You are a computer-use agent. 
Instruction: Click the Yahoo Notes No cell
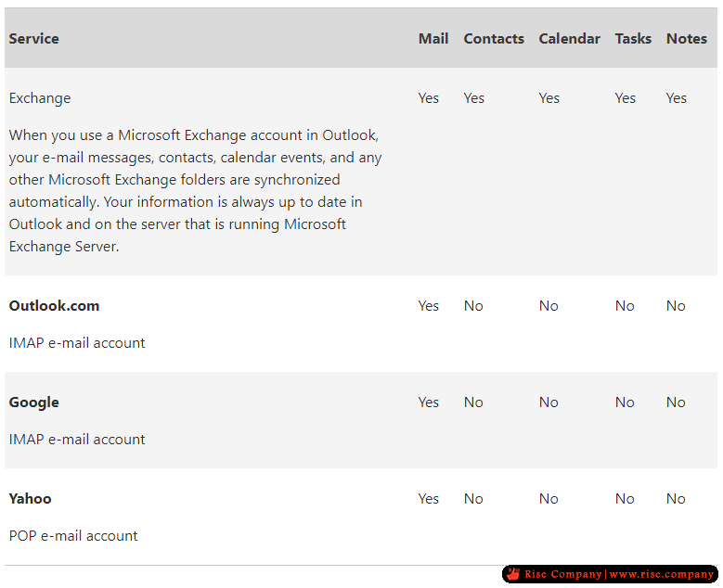676,499
